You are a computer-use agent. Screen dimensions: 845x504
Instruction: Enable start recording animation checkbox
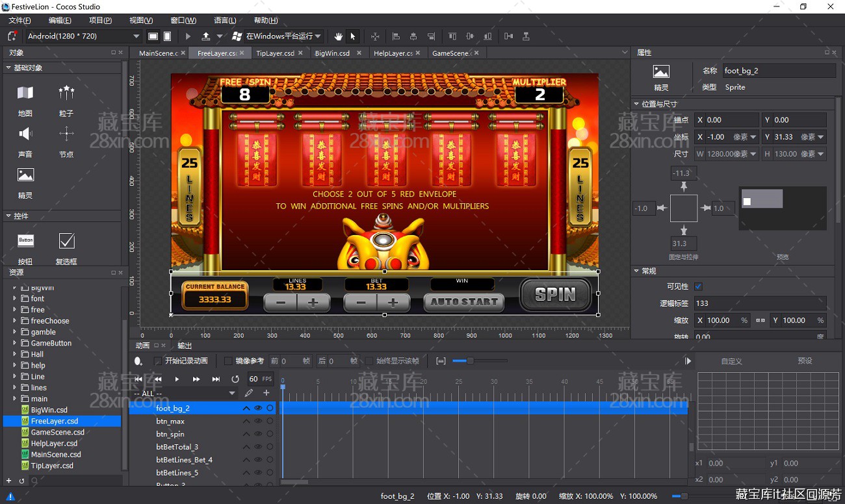[157, 361]
